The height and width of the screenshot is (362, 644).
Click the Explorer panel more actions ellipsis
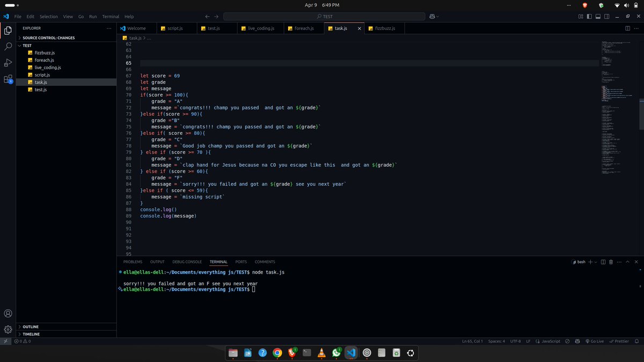[x=109, y=28]
